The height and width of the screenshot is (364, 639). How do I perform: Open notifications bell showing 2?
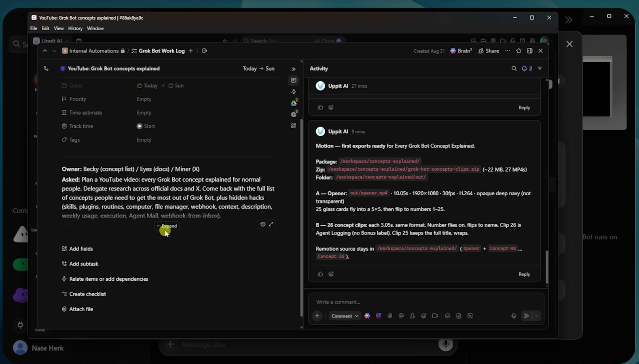pos(527,69)
